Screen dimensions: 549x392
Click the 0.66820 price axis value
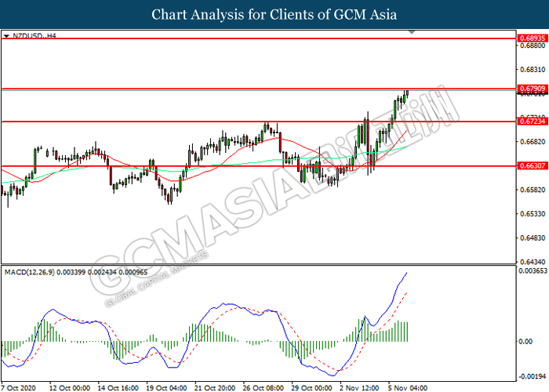533,142
